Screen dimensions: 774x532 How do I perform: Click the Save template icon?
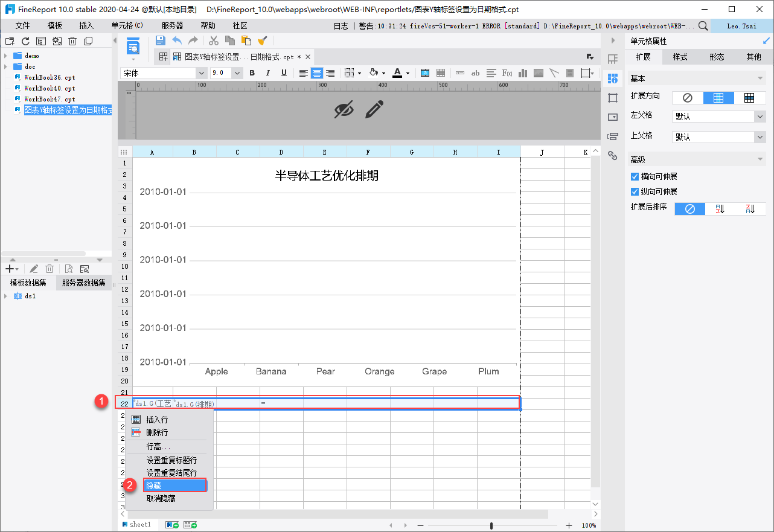(161, 40)
